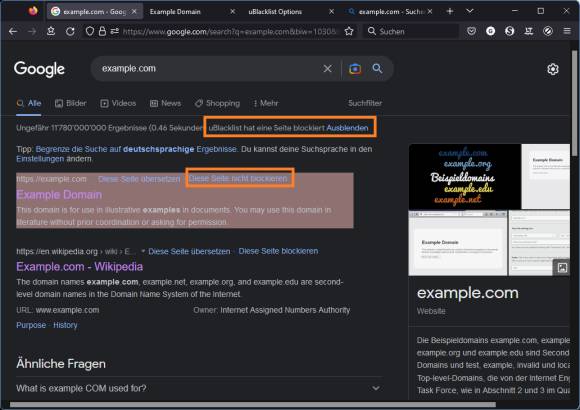Bookmark this page with the star icon
This screenshot has width=580, height=410.
[x=349, y=31]
